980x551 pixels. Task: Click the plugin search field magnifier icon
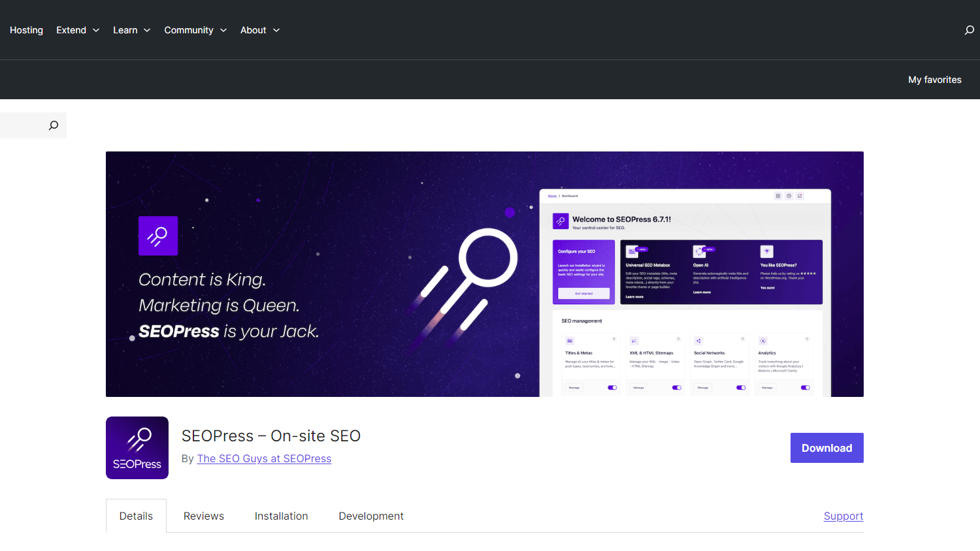click(x=54, y=125)
